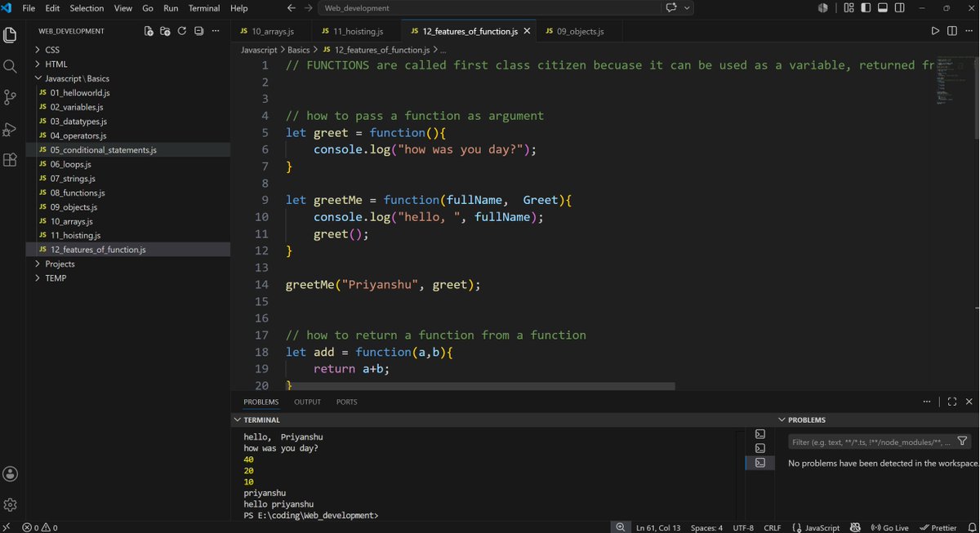
Task: Switch to the 11_hoisting.js tab
Action: pyautogui.click(x=358, y=31)
